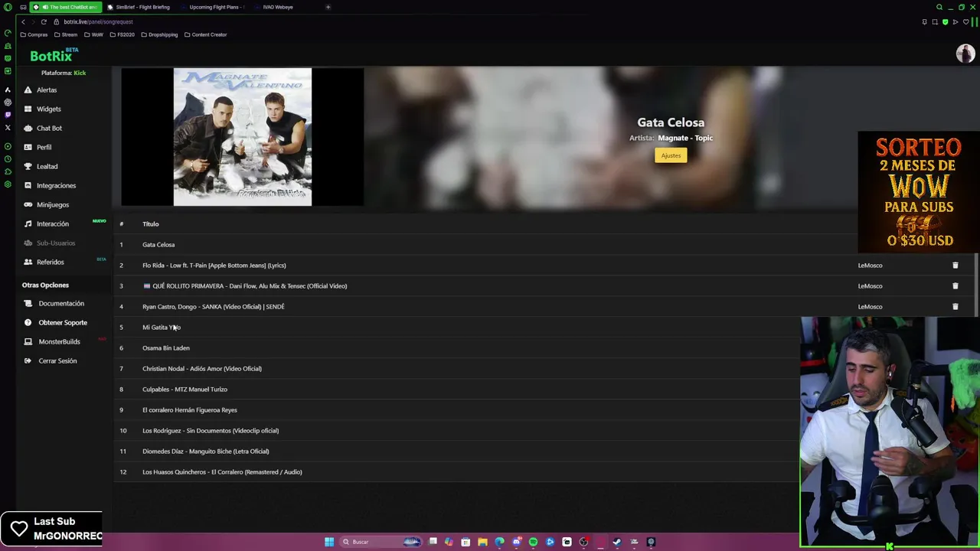Click LeMosco requester on Flo Rida row
Screen dimensions: 980x551
click(x=870, y=266)
